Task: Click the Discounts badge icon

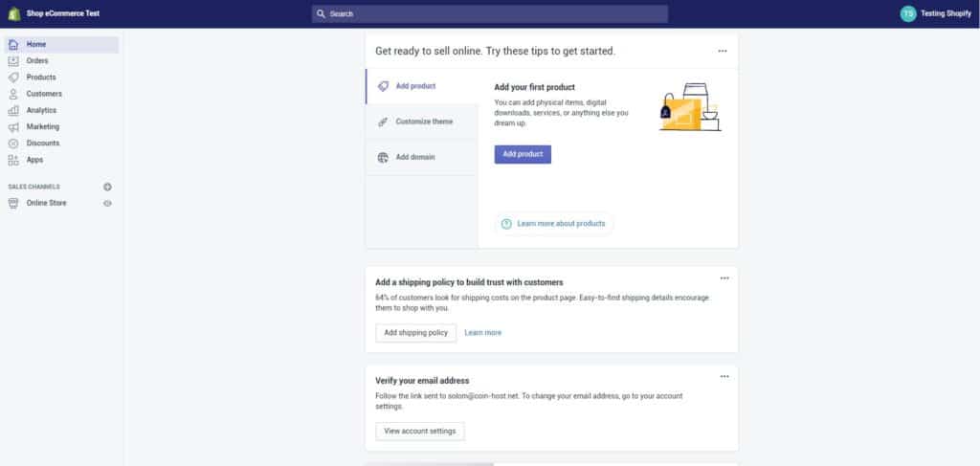Action: click(13, 143)
